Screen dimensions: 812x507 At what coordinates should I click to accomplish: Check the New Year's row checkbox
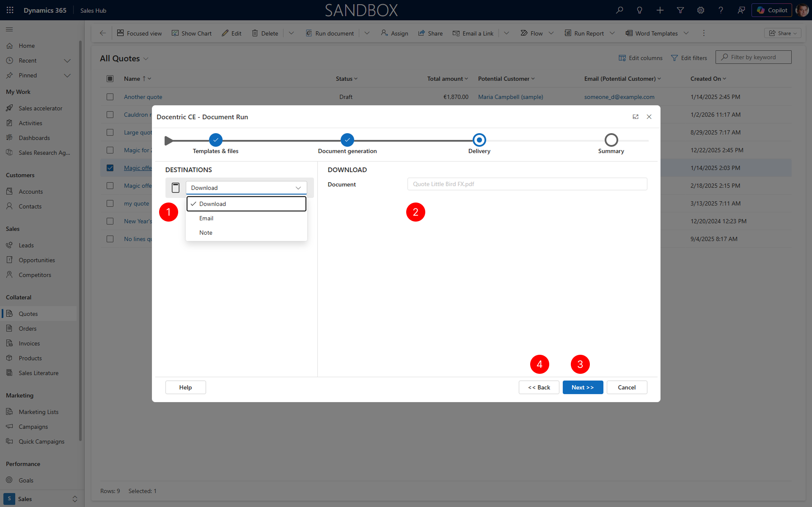[x=110, y=221]
